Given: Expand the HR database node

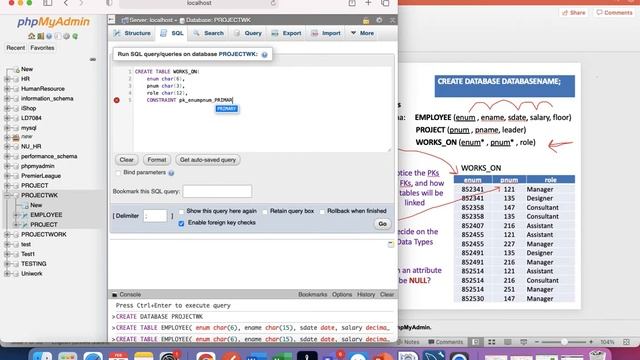Looking at the screenshot, I should click(7, 79).
